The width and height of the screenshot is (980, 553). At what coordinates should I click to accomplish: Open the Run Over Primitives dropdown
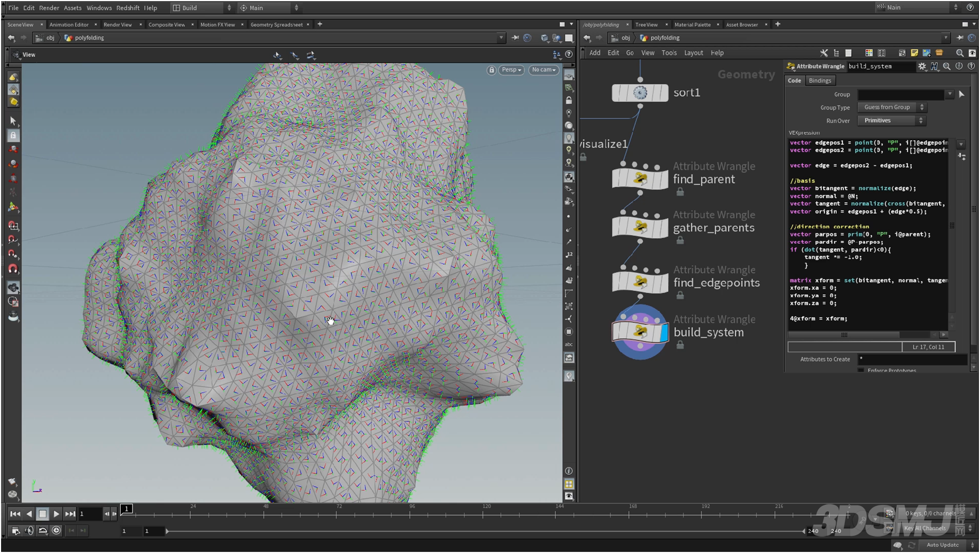point(892,121)
